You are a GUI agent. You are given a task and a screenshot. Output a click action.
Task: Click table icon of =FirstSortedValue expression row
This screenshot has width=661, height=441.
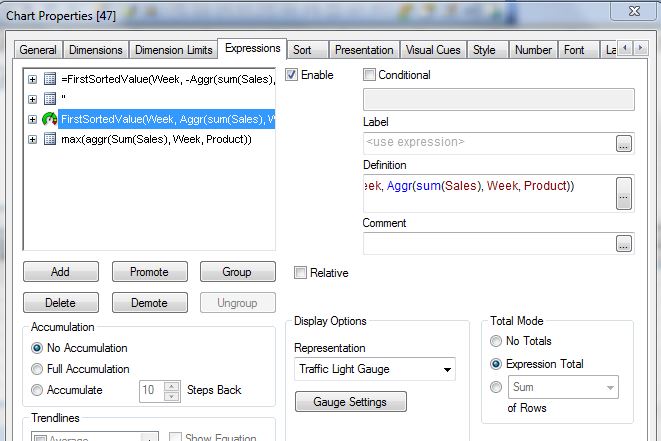point(50,79)
